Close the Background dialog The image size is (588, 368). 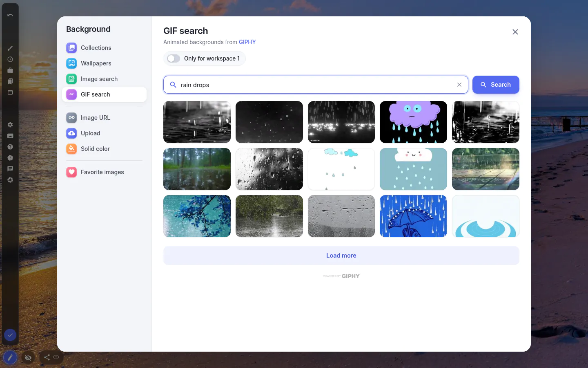pos(515,32)
